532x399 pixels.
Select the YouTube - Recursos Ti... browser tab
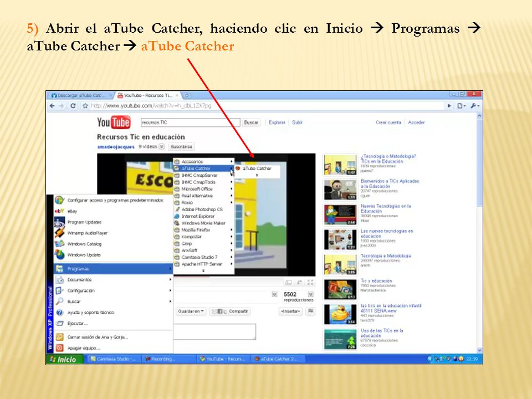pos(147,95)
